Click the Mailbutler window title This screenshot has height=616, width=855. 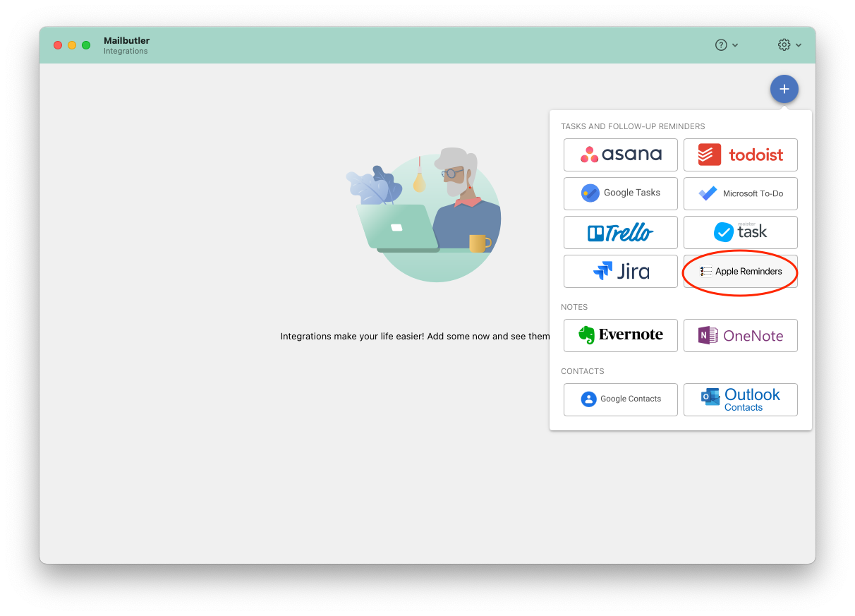click(126, 40)
